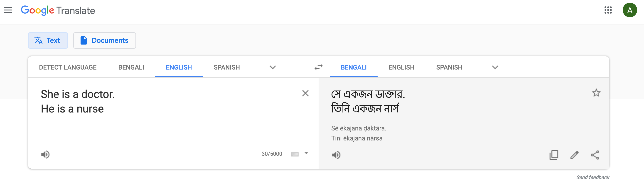644x190 pixels.
Task: Expand the target language list
Action: point(495,67)
